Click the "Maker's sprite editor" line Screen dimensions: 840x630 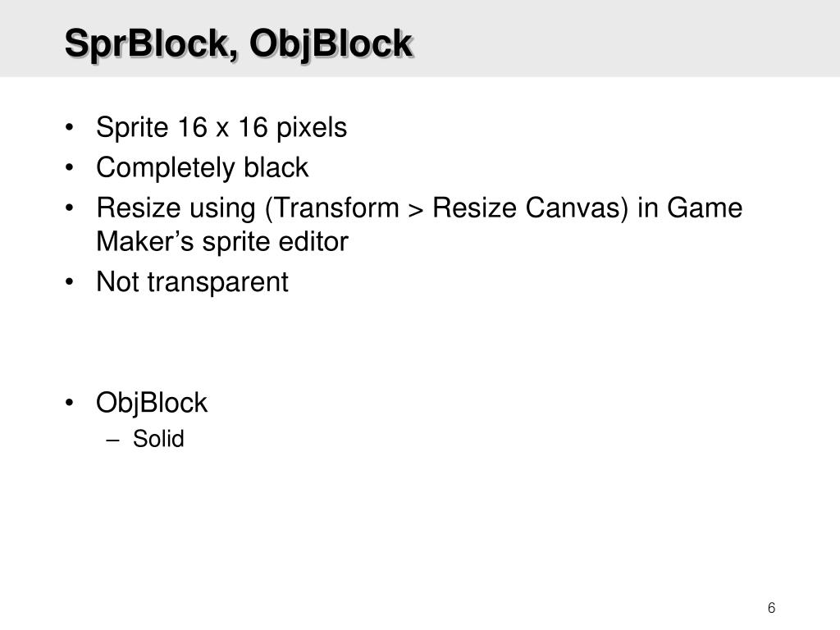pyautogui.click(x=222, y=242)
